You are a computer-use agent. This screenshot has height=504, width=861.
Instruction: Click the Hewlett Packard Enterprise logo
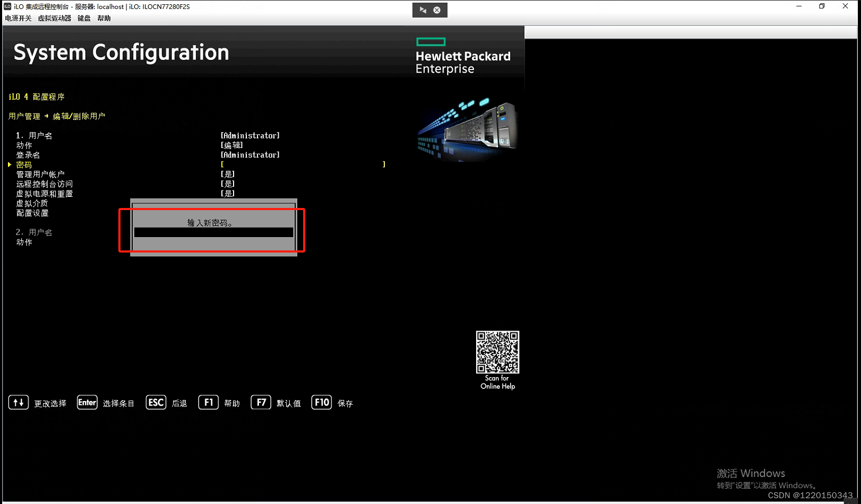pos(463,56)
